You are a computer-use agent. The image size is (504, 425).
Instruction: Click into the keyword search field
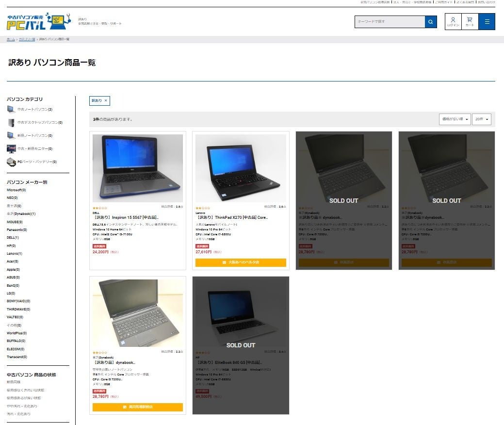click(390, 22)
